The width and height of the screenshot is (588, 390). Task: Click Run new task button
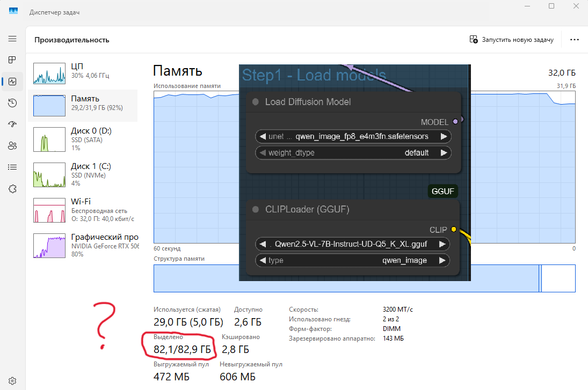click(x=511, y=40)
